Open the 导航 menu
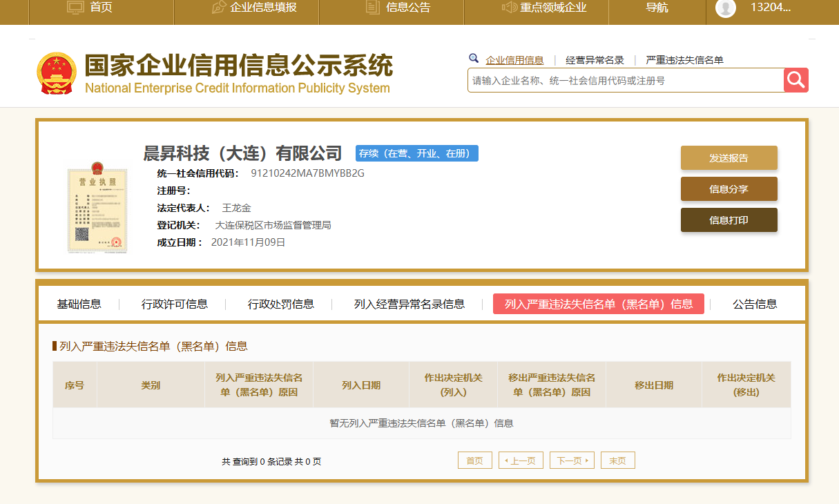Screen dimensions: 839x504 click(657, 8)
